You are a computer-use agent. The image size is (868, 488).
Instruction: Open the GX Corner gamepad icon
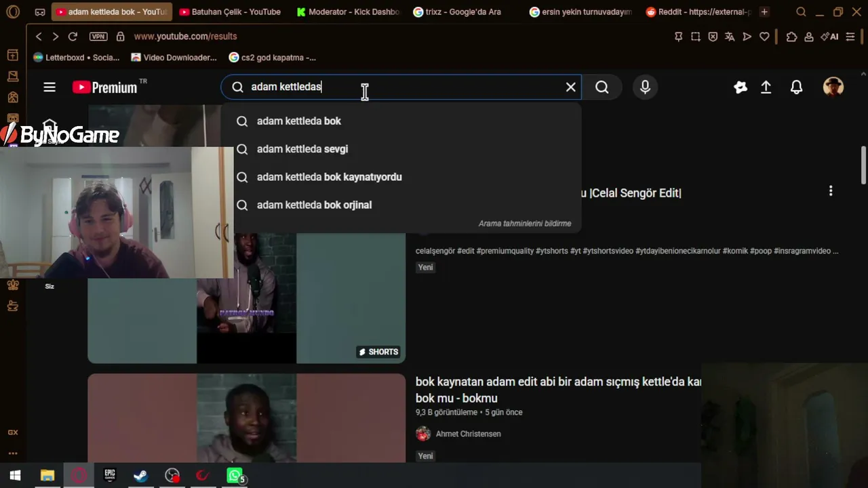tap(40, 12)
